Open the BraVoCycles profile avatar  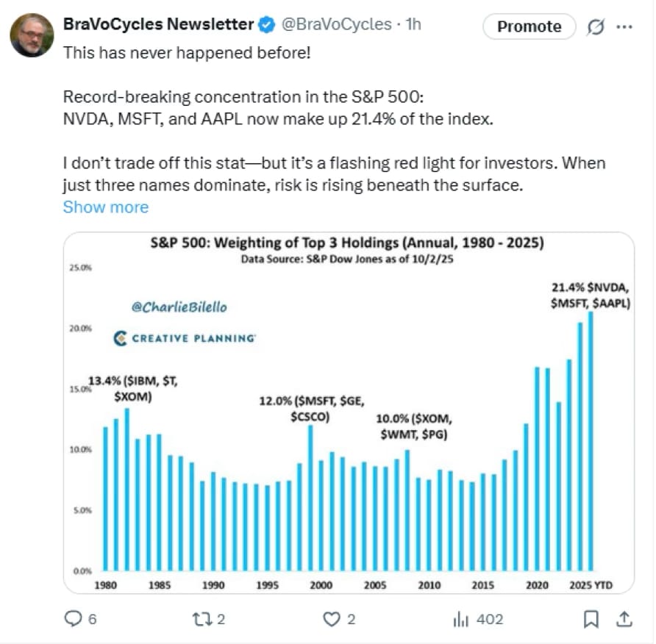pyautogui.click(x=32, y=35)
